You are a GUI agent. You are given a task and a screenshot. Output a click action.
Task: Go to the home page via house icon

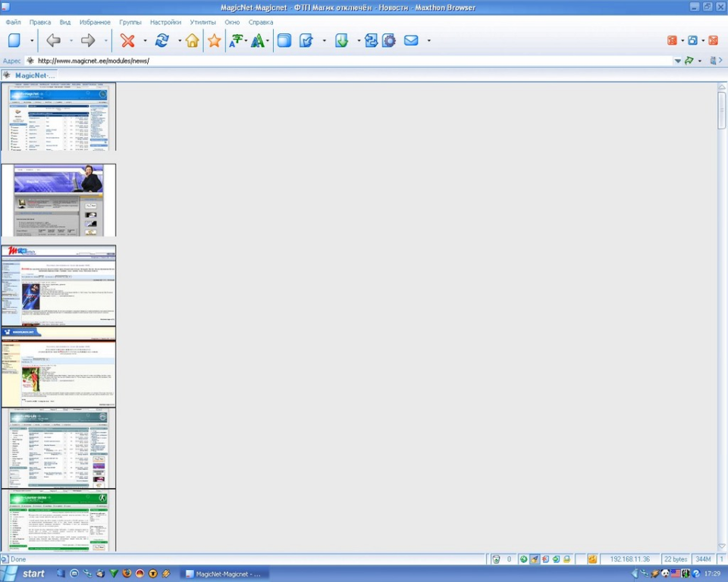(x=193, y=41)
